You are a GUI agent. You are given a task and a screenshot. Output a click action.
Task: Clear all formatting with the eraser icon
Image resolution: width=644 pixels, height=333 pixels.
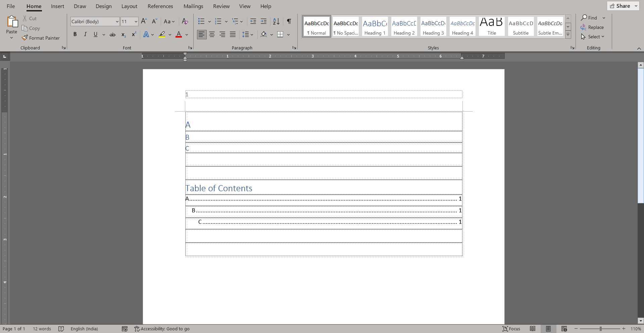pos(185,22)
